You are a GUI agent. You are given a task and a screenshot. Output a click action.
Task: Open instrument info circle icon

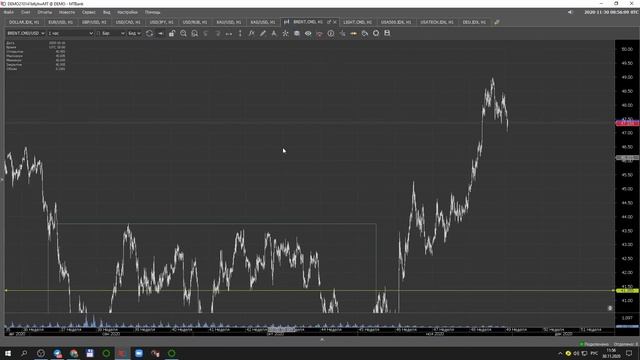(331, 33)
